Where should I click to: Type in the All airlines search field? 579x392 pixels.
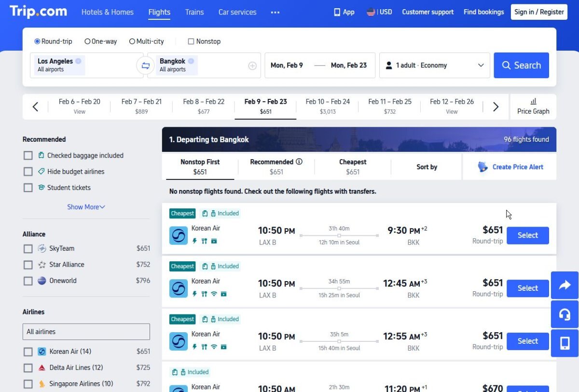point(86,332)
